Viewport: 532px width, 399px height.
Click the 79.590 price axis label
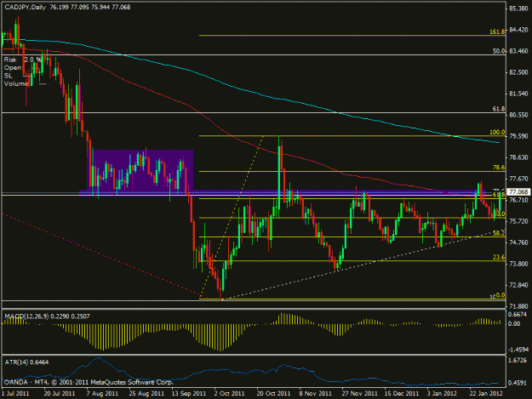point(518,136)
